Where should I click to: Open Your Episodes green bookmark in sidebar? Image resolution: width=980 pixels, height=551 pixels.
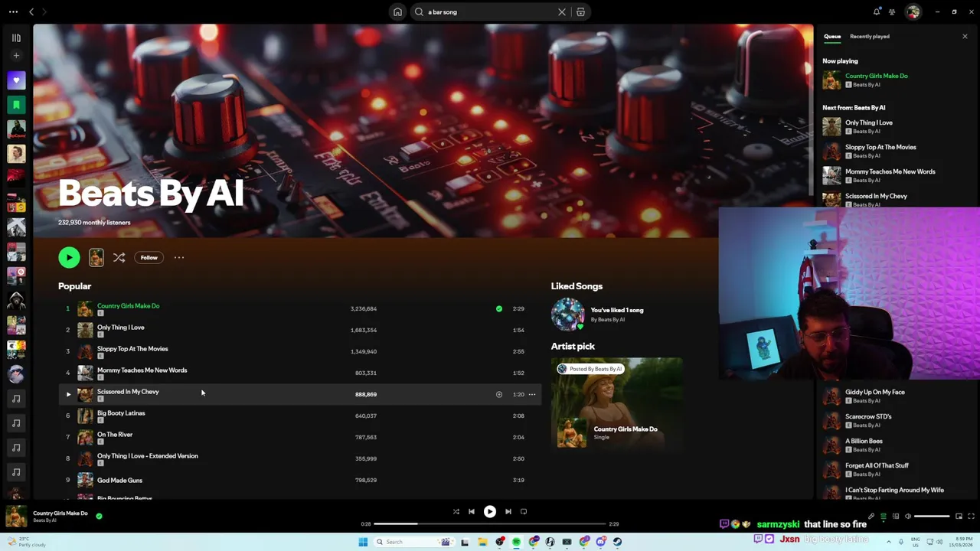16,105
